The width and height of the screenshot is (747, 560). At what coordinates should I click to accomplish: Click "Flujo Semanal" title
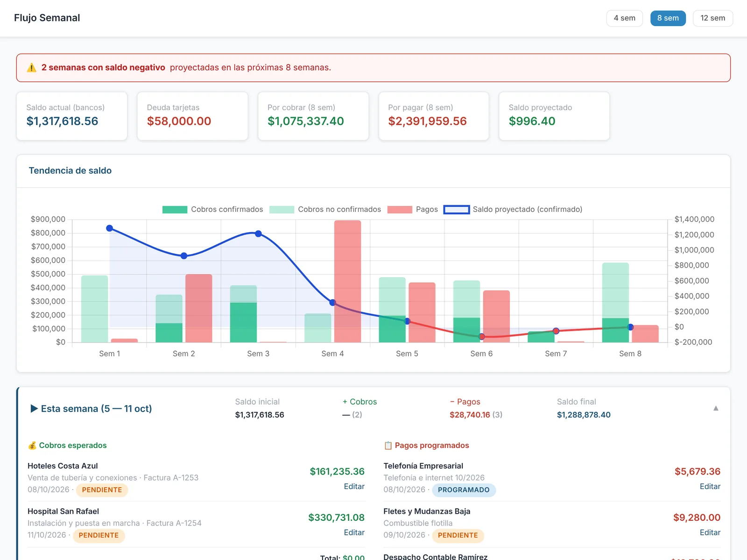(x=47, y=18)
